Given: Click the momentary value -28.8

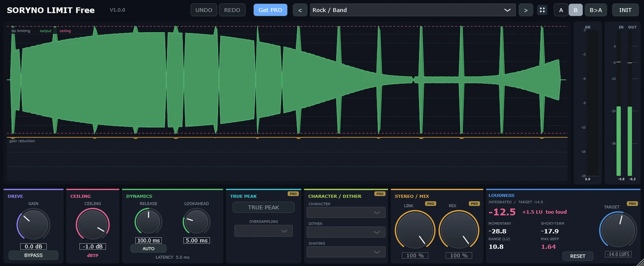Looking at the screenshot, I should pos(497,231).
